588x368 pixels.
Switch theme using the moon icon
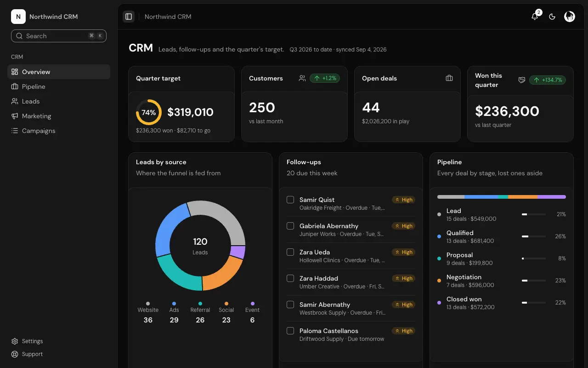coord(552,17)
